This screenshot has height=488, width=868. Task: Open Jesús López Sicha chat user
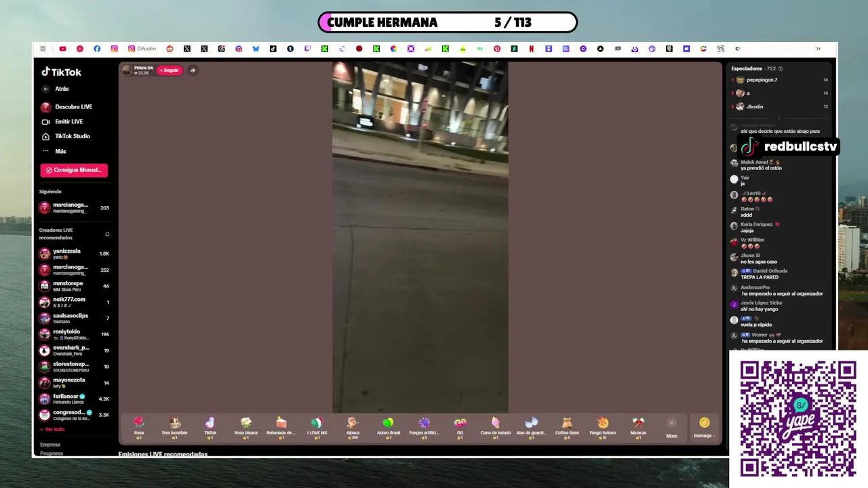tap(762, 303)
